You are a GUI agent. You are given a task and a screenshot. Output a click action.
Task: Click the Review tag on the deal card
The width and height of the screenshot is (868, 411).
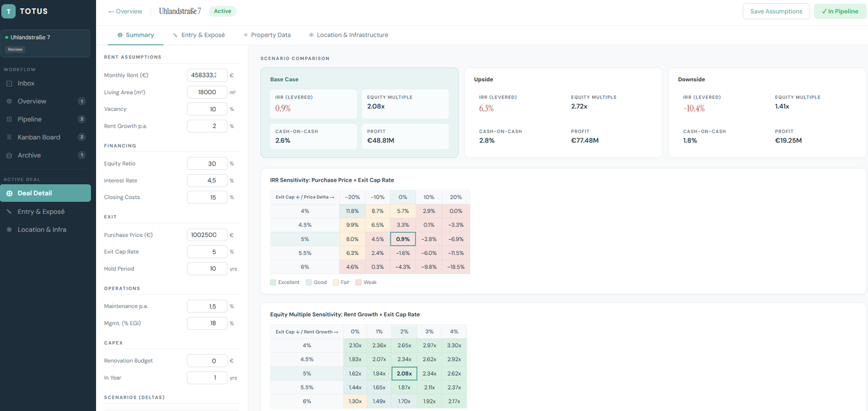[x=15, y=49]
